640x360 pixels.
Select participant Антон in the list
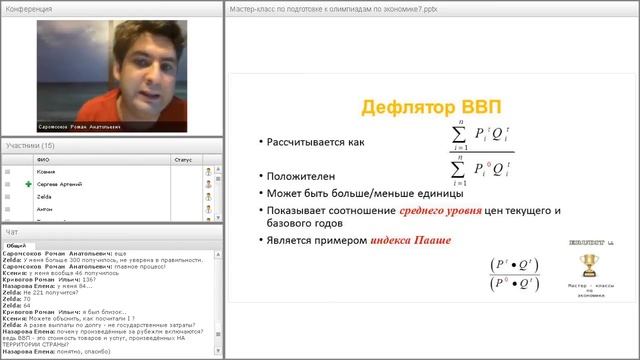[x=44, y=209]
